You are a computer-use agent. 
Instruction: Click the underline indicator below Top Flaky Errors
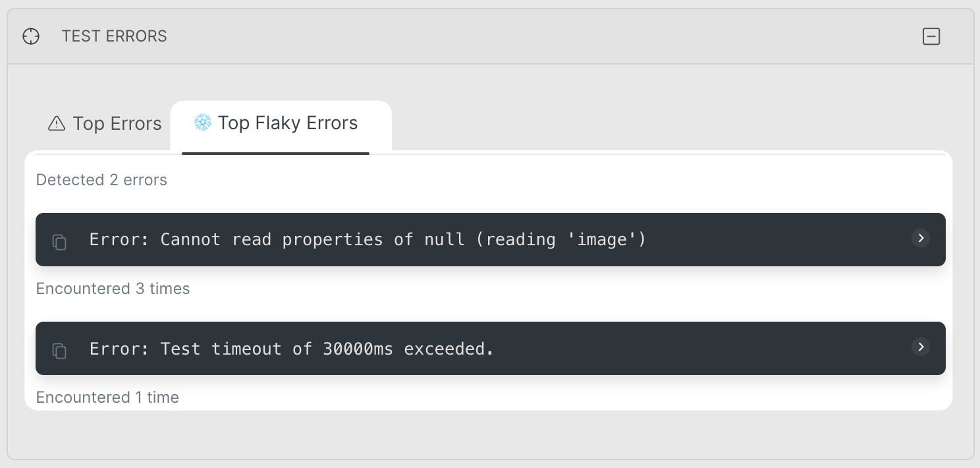(275, 154)
